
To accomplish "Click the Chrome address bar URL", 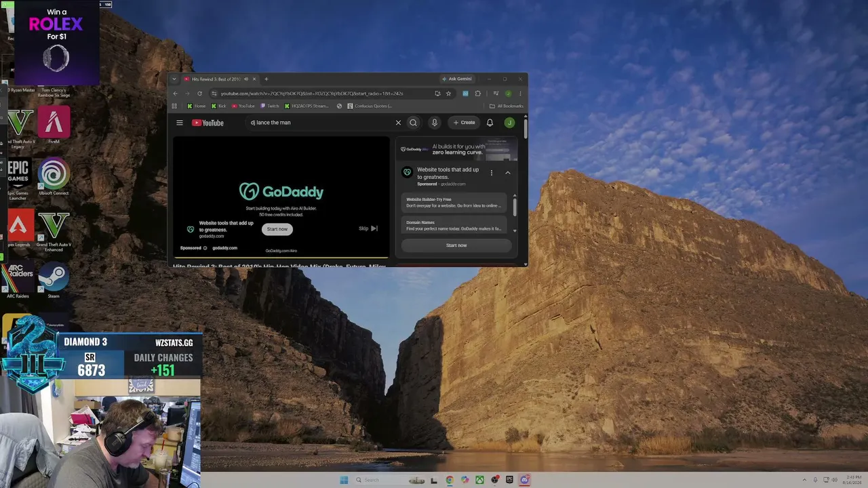I will (312, 94).
